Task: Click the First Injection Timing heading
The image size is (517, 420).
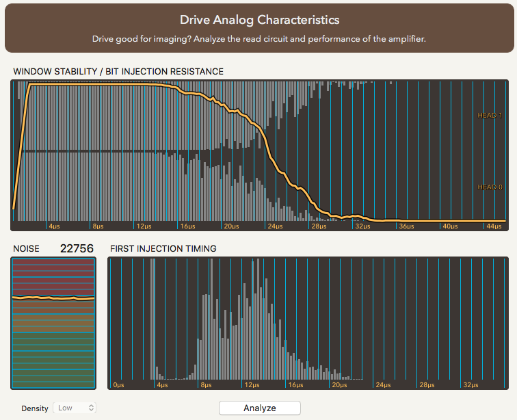Action: click(x=163, y=248)
